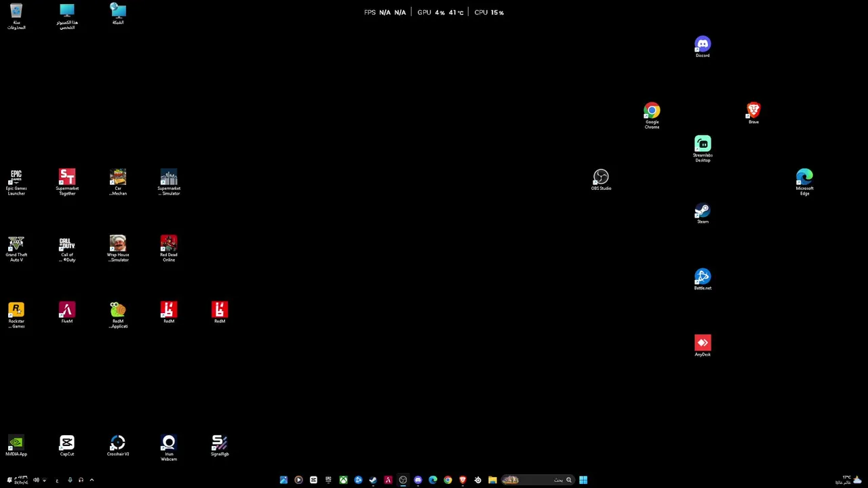
Task: Open the headphones tray icon
Action: [81, 480]
